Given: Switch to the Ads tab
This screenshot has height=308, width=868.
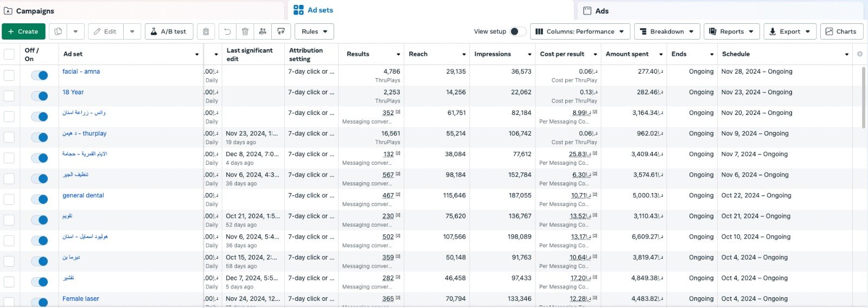Looking at the screenshot, I should coord(602,11).
